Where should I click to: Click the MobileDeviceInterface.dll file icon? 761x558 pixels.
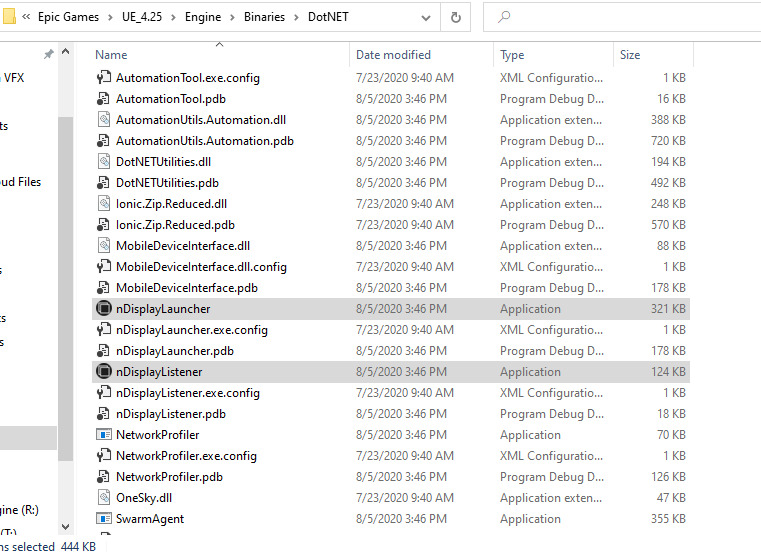(x=103, y=246)
